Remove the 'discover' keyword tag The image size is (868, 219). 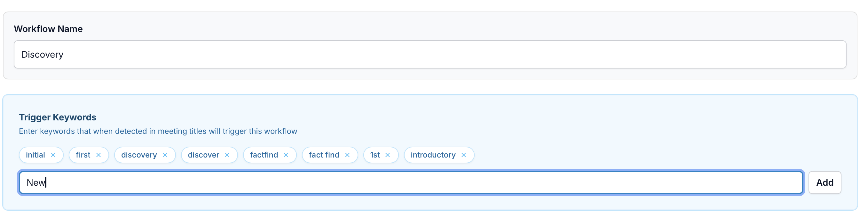click(x=227, y=155)
